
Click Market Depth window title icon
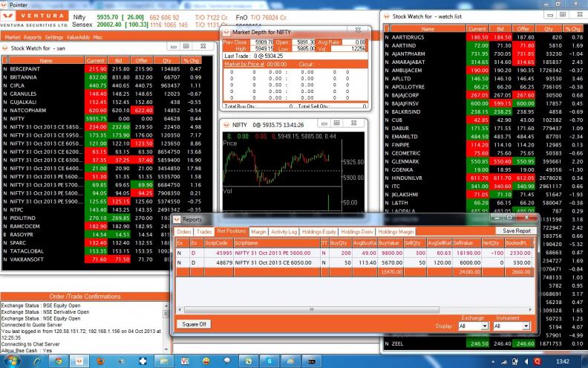click(226, 32)
